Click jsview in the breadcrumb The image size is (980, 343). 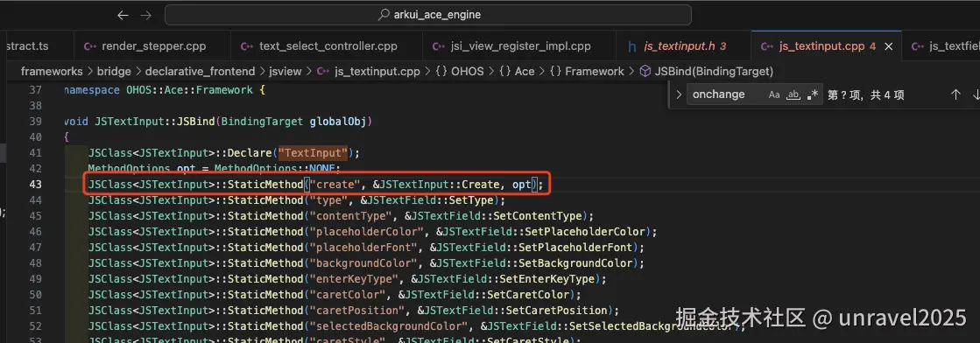286,71
